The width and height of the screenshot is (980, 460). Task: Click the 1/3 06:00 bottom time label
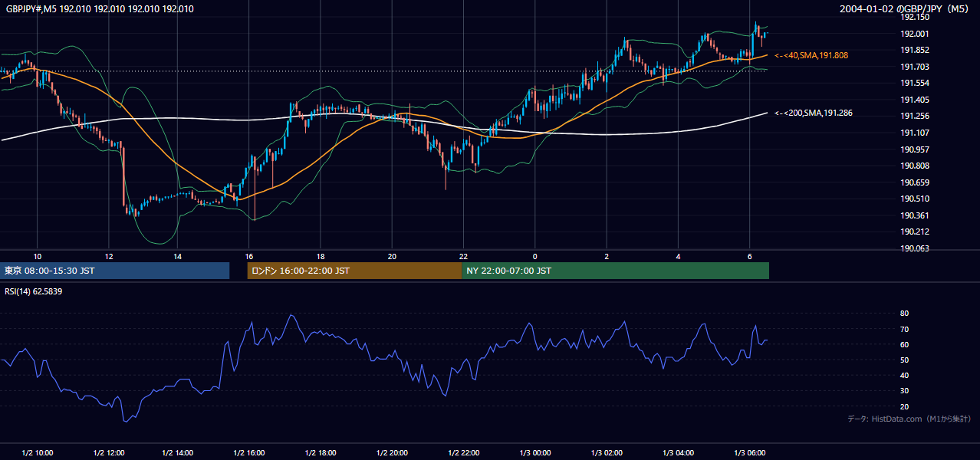750,453
